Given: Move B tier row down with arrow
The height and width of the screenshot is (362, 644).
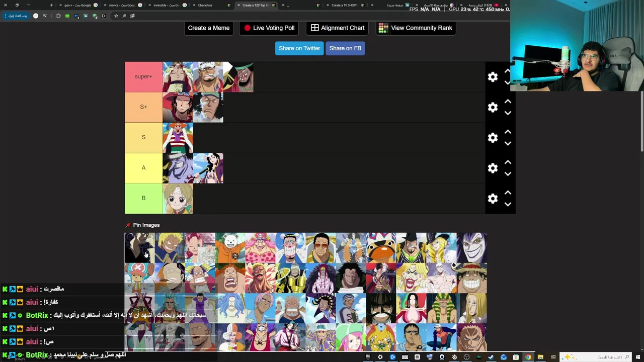Looking at the screenshot, I should tap(508, 205).
